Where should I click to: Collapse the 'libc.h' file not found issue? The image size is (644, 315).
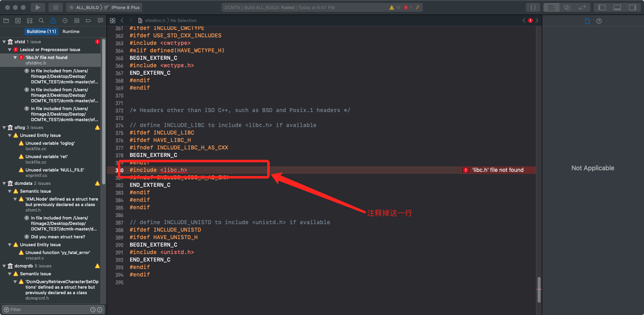[x=15, y=57]
